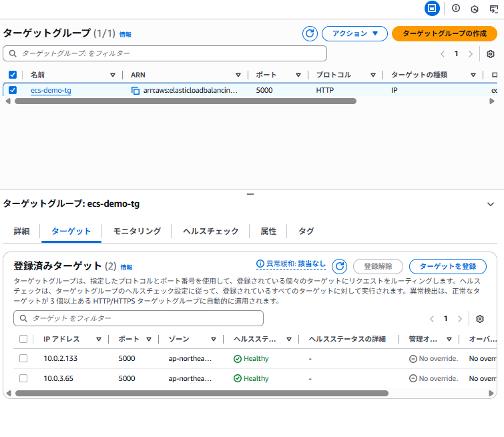The width and height of the screenshot is (504, 437).
Task: Focus the ターゲットグループ filter field
Action: (x=165, y=53)
